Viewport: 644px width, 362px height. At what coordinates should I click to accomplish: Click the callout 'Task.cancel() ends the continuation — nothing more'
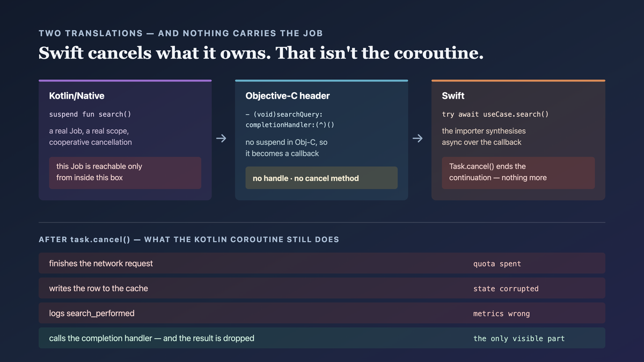pos(518,173)
